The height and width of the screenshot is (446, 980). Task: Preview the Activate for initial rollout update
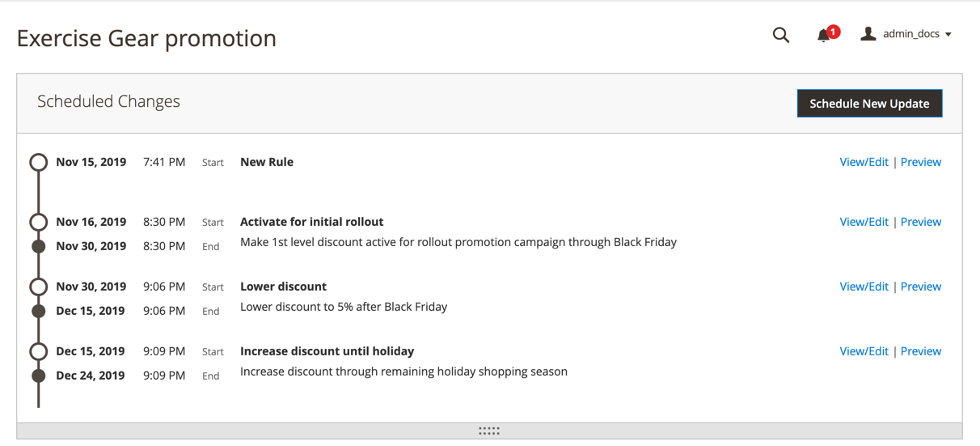pyautogui.click(x=920, y=222)
